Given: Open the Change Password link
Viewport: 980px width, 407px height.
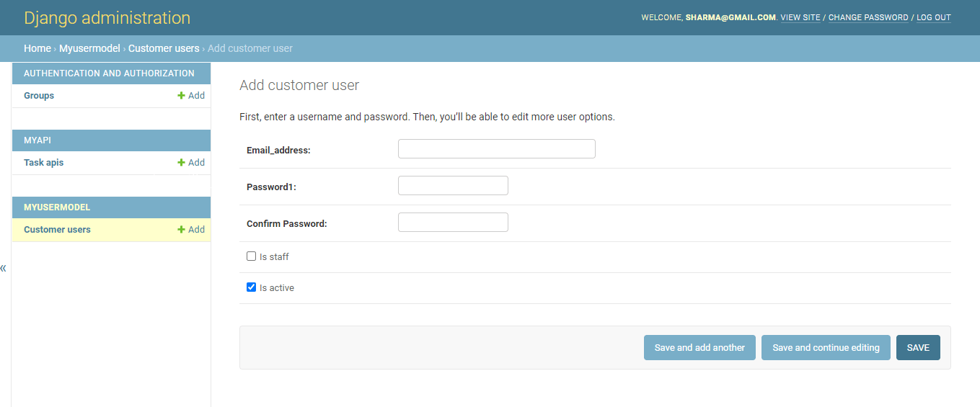Looking at the screenshot, I should (x=868, y=17).
